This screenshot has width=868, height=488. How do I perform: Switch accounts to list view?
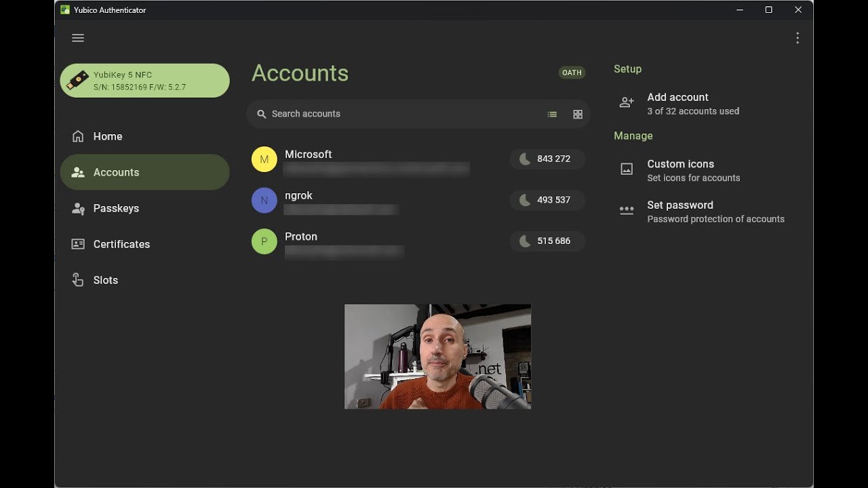click(552, 115)
